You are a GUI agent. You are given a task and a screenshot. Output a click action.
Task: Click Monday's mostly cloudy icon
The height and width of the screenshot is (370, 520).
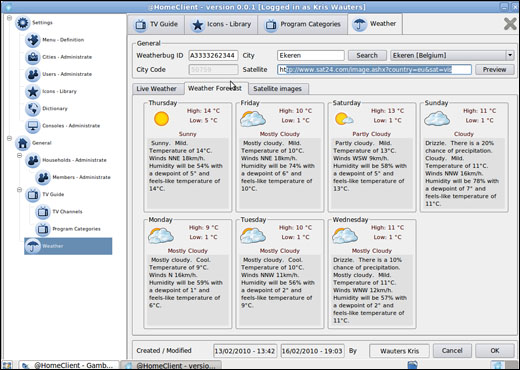[x=161, y=236]
